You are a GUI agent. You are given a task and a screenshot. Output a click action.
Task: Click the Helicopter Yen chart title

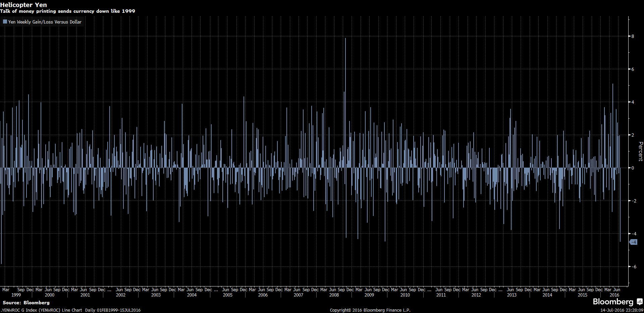pos(23,5)
